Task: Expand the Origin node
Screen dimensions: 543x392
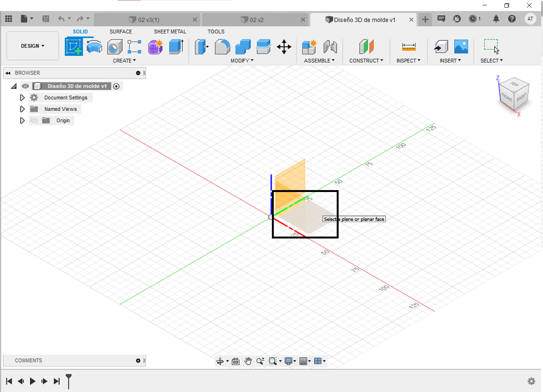Action: coord(22,120)
